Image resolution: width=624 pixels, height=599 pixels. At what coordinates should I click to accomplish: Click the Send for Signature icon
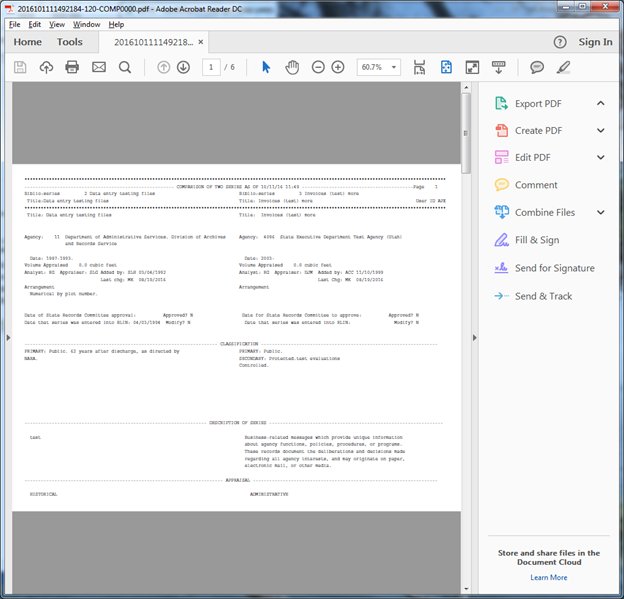click(501, 268)
